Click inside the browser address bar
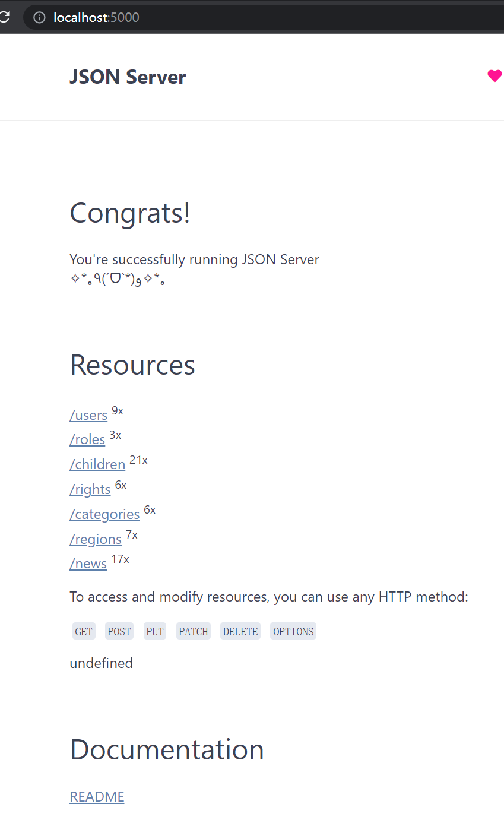The height and width of the screenshot is (823, 504). (178, 17)
